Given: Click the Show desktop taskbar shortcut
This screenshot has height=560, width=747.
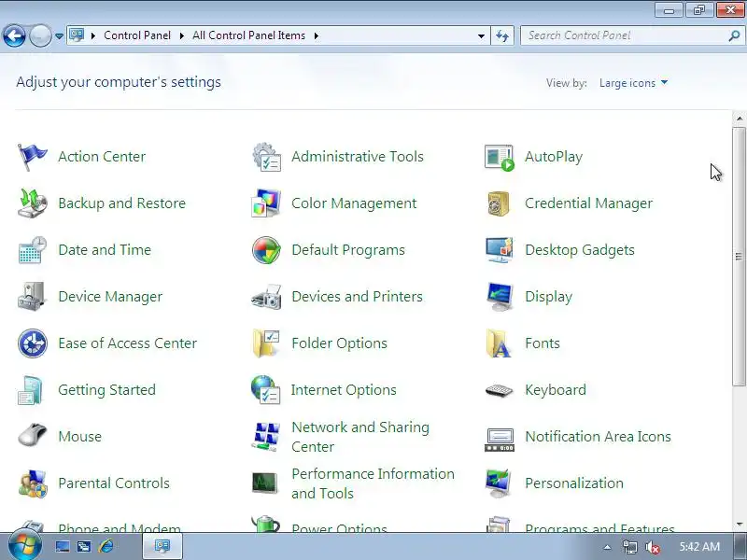Looking at the screenshot, I should (63, 546).
